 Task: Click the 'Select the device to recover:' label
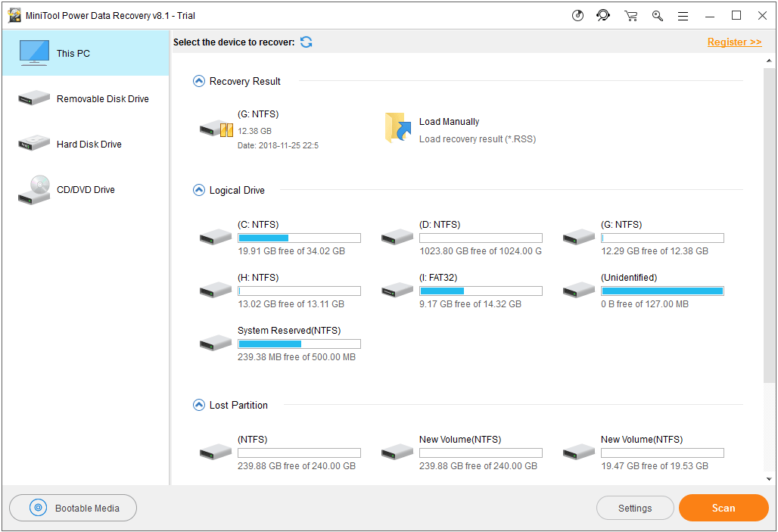(234, 42)
